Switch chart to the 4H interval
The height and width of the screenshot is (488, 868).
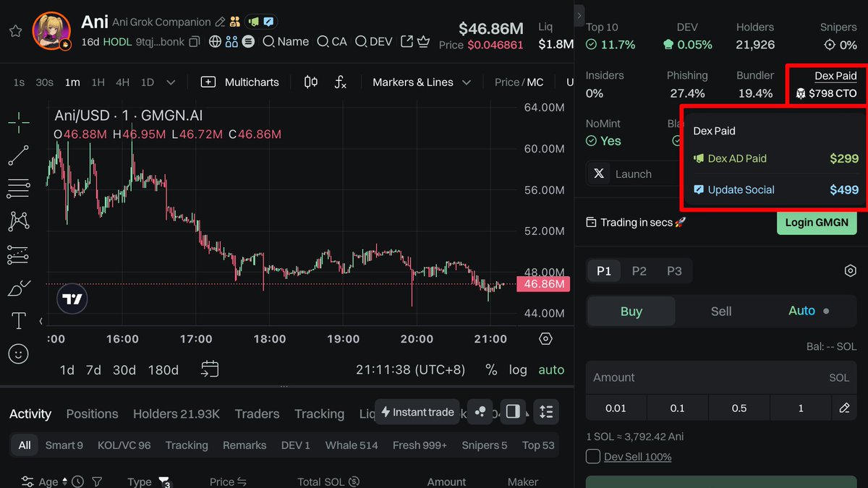[122, 82]
